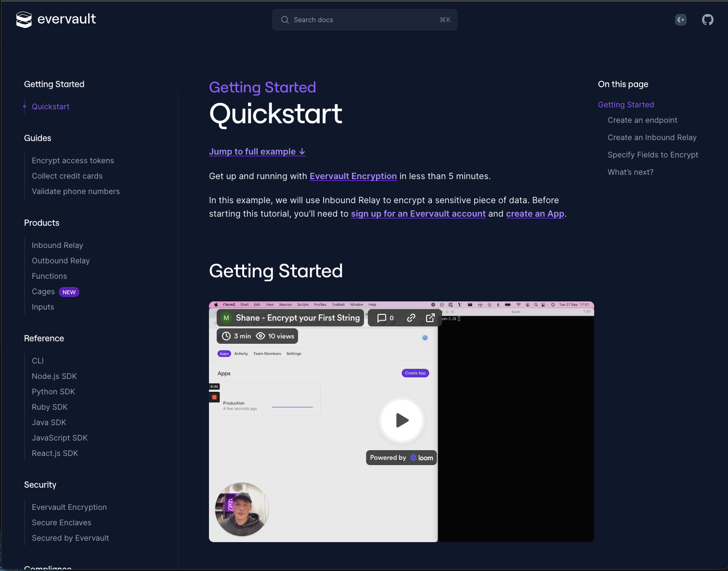Click the 3 min clock icon

(x=226, y=336)
